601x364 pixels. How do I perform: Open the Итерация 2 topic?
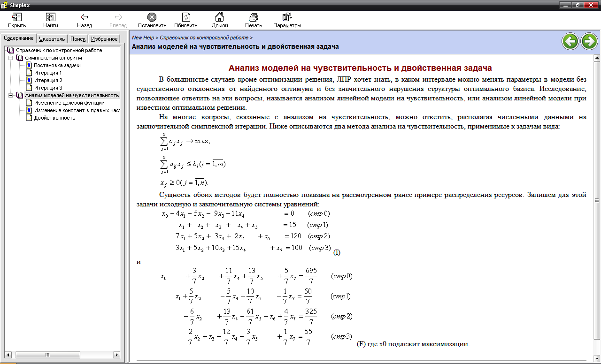coord(48,80)
